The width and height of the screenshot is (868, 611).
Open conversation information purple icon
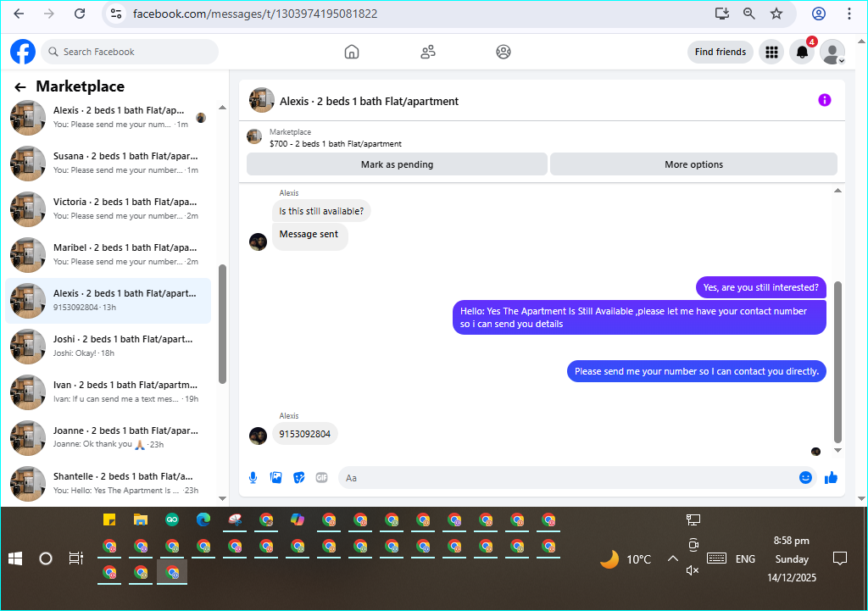tap(824, 100)
